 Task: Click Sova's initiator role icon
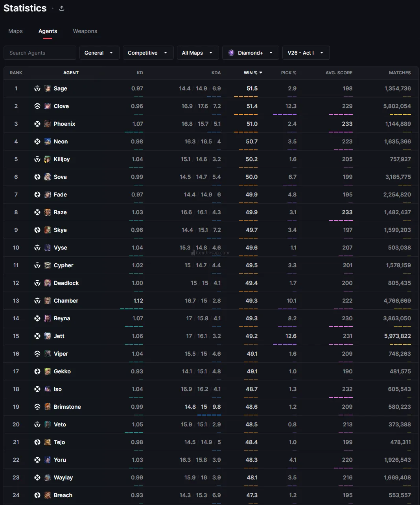(37, 177)
